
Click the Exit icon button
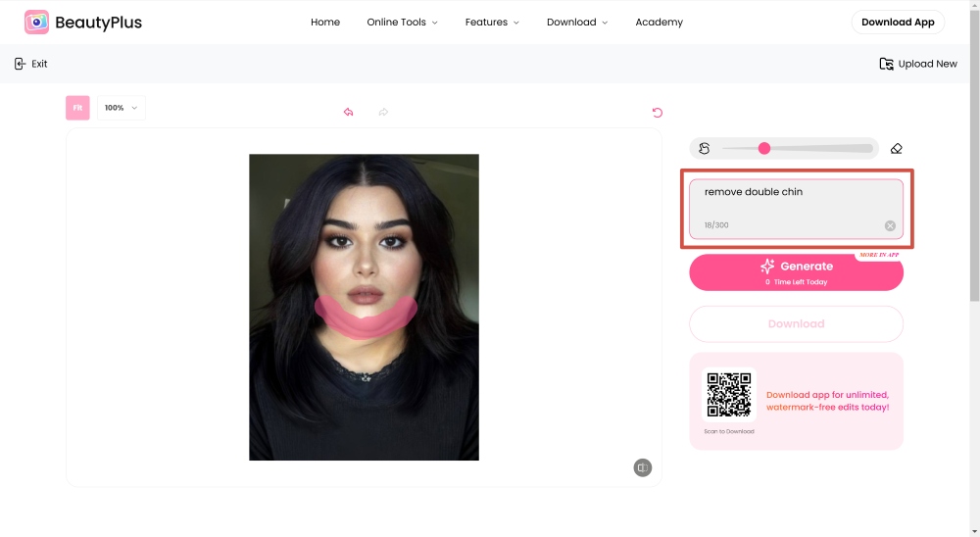point(20,64)
